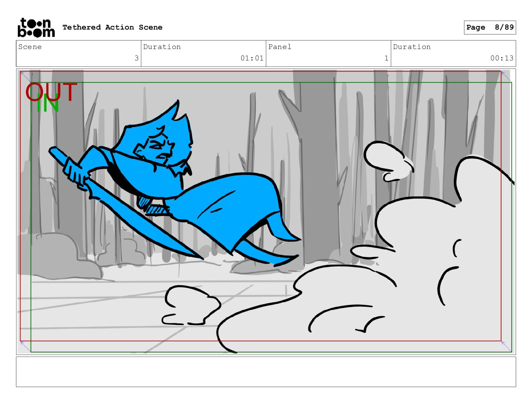Click the storyboard panel artwork thumbnail
The height and width of the screenshot is (411, 532).
coord(266,212)
